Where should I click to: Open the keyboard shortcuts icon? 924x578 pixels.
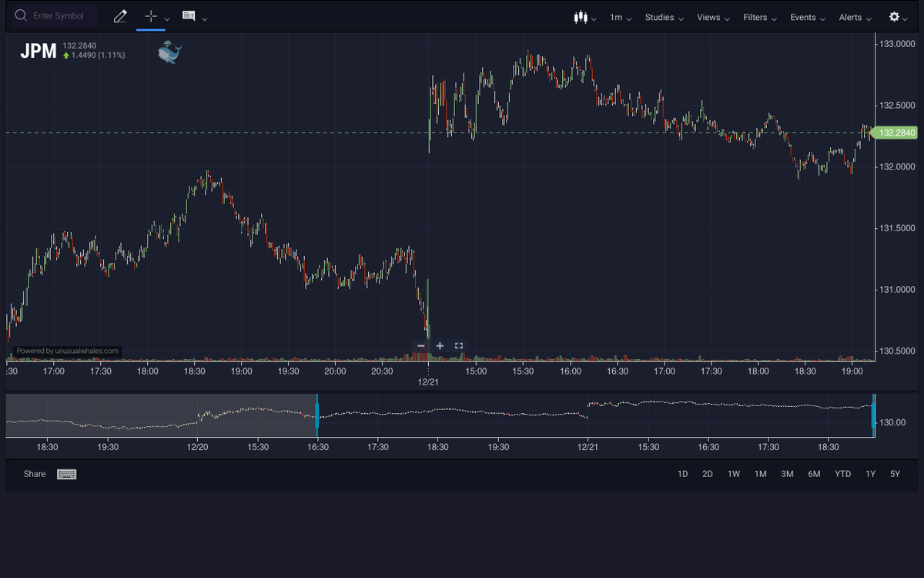coord(67,475)
